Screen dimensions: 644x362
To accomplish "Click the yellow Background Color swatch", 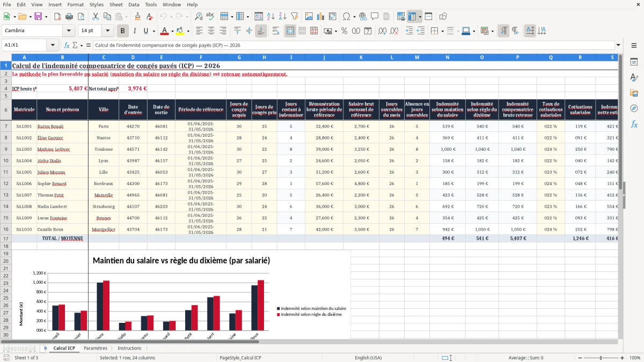I will pyautogui.click(x=180, y=31).
